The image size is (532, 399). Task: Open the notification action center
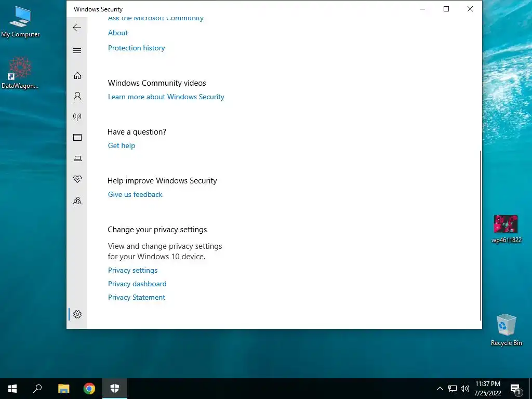pos(515,389)
